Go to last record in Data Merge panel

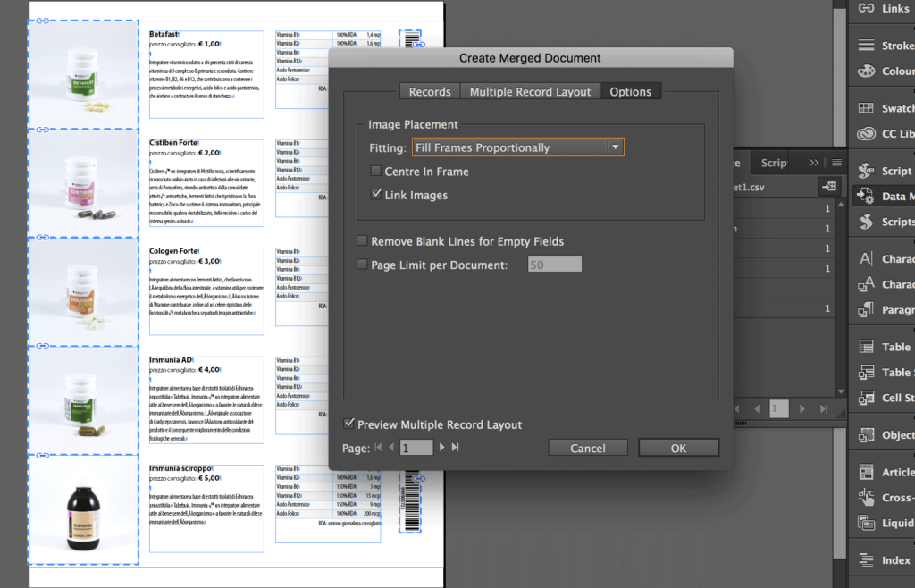pyautogui.click(x=823, y=409)
